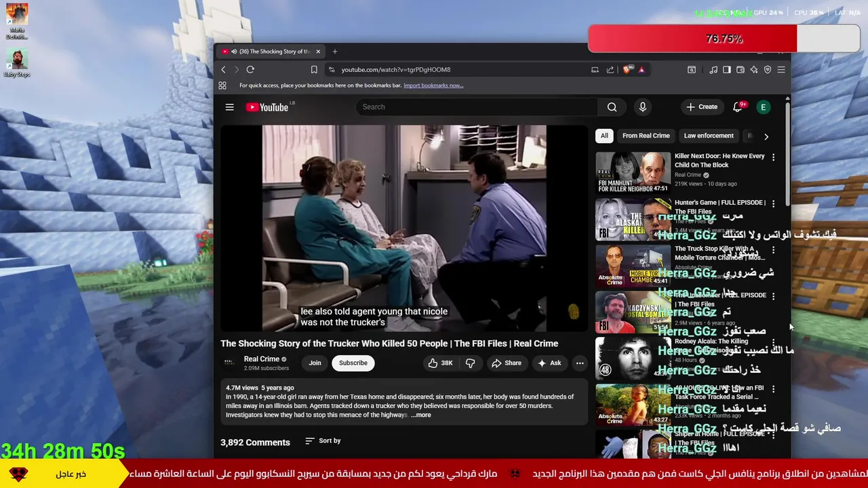Bookmark this page with the bookmark icon

click(314, 70)
